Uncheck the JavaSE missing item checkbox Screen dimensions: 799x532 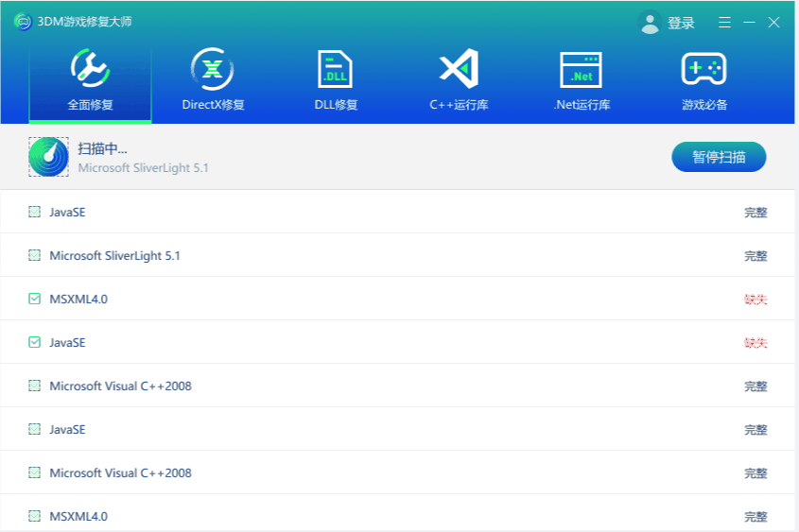[35, 343]
